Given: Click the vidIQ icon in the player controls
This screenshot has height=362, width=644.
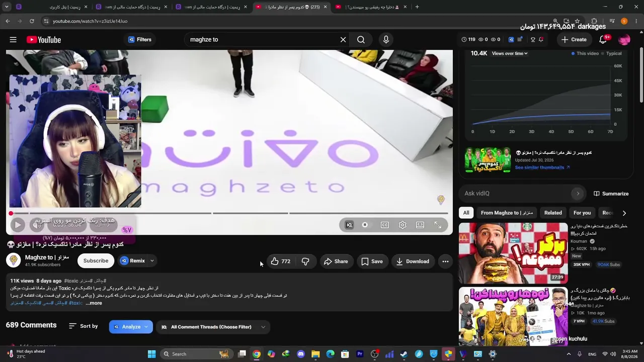Looking at the screenshot, I should coord(349,225).
